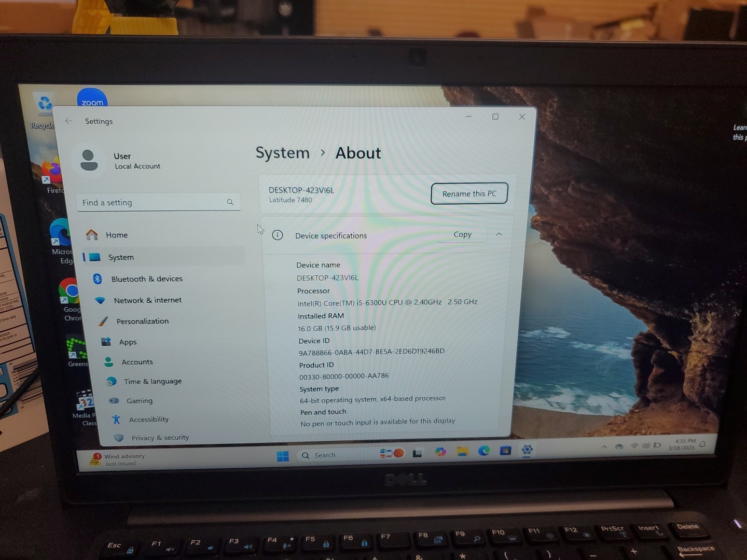Open the Recycle Bin desktop icon

tap(44, 111)
